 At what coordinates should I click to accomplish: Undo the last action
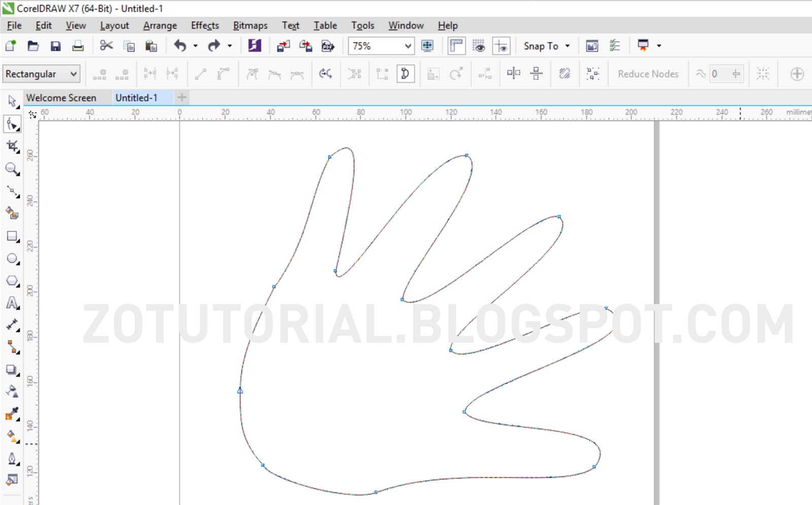(180, 46)
